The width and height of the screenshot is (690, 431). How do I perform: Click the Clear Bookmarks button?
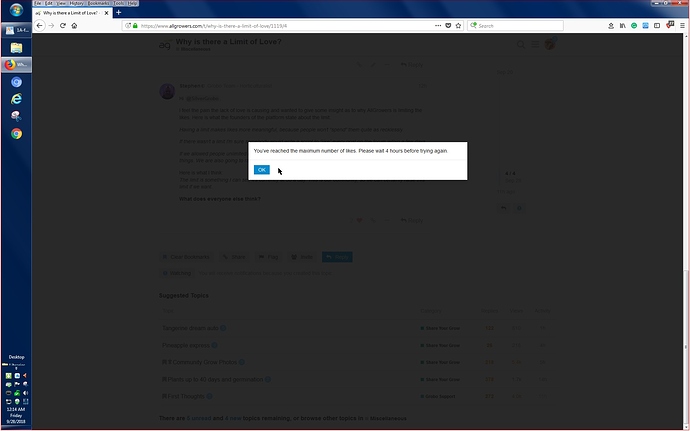coord(186,257)
